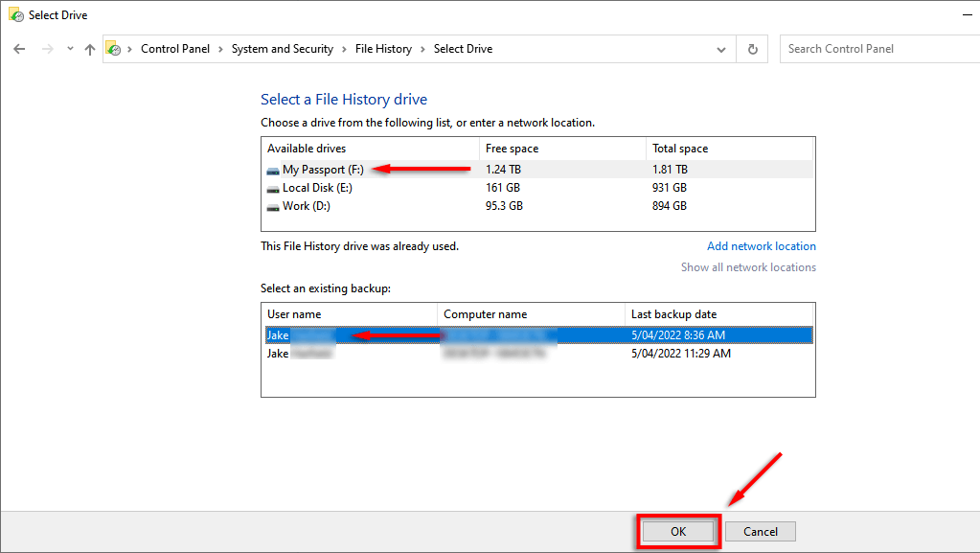Select backup dated 5/04/2022 11:29 AM
980x553 pixels.
[680, 354]
